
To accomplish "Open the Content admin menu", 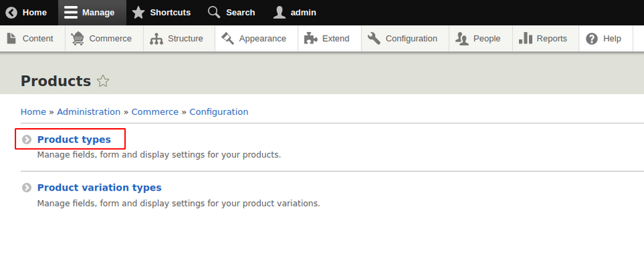I will (32, 38).
